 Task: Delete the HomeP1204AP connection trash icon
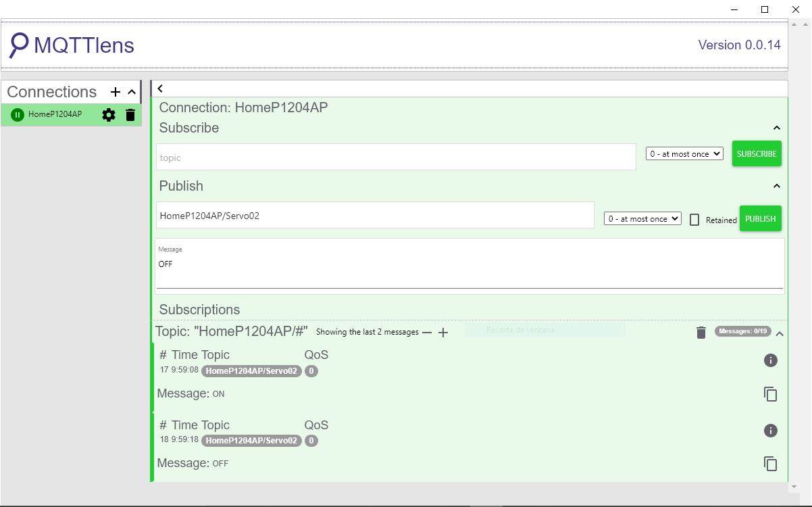[x=130, y=115]
